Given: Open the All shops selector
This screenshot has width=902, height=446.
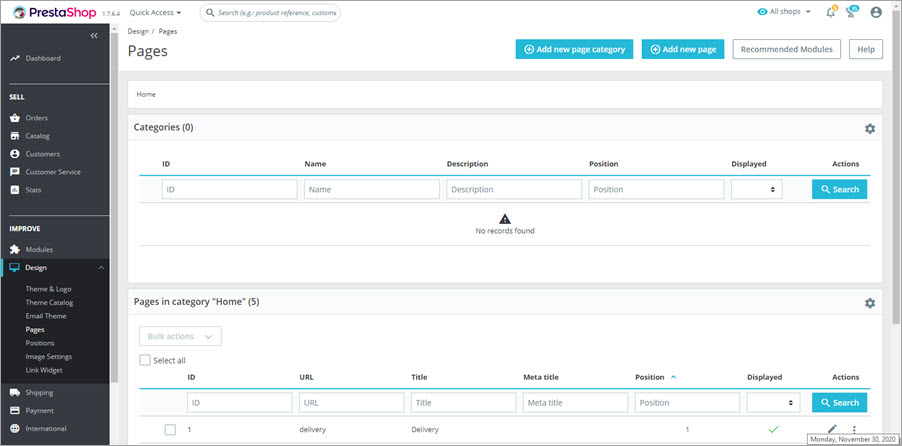Looking at the screenshot, I should tap(786, 12).
